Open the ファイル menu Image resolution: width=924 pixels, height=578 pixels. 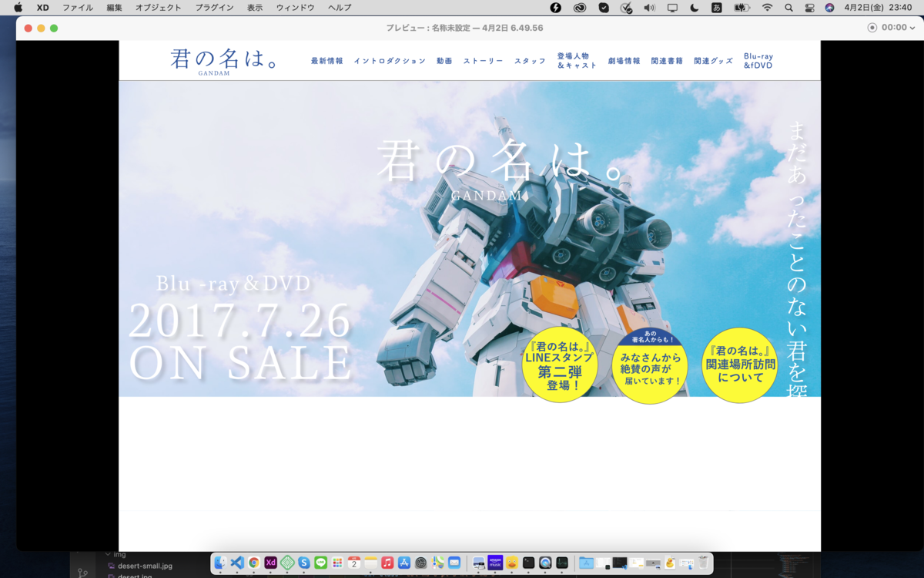[78, 7]
